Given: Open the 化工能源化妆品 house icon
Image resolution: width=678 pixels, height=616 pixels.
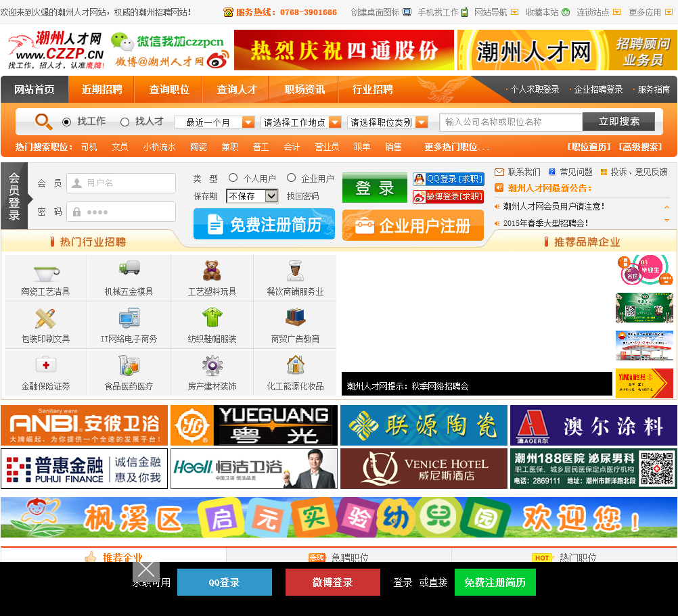Looking at the screenshot, I should (295, 364).
